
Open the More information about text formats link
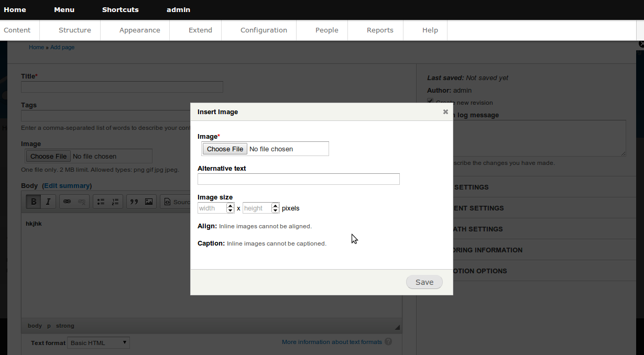pos(332,342)
